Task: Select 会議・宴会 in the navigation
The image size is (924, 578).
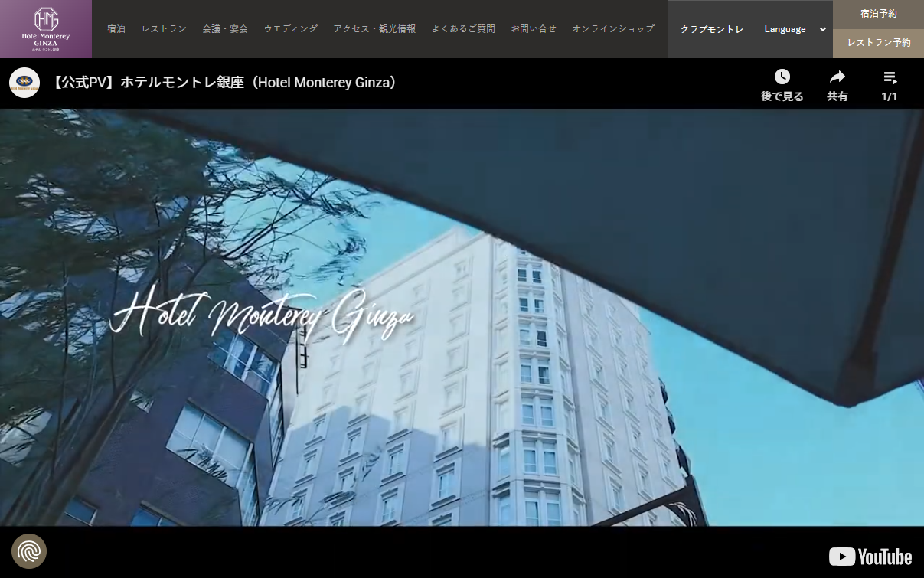Action: (225, 29)
